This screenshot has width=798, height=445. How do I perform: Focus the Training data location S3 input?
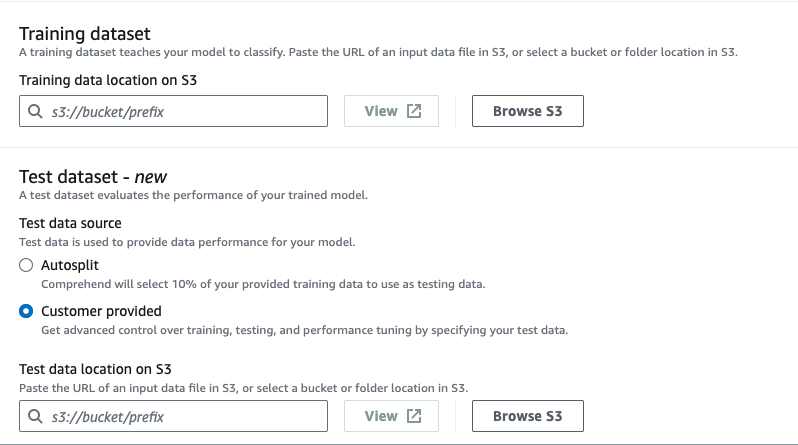point(185,112)
